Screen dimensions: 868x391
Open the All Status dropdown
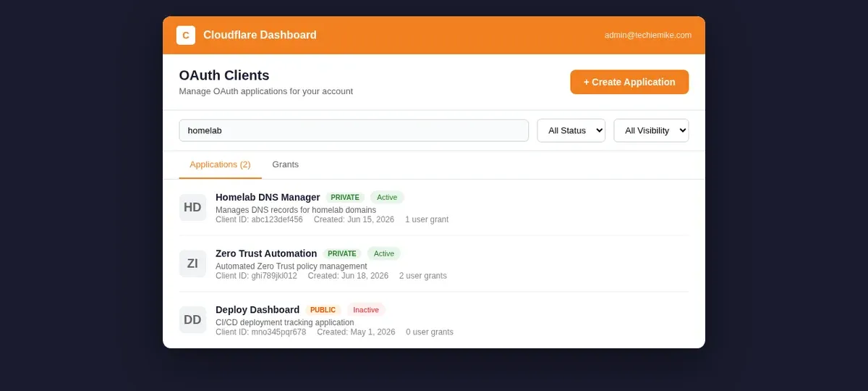[x=571, y=130]
